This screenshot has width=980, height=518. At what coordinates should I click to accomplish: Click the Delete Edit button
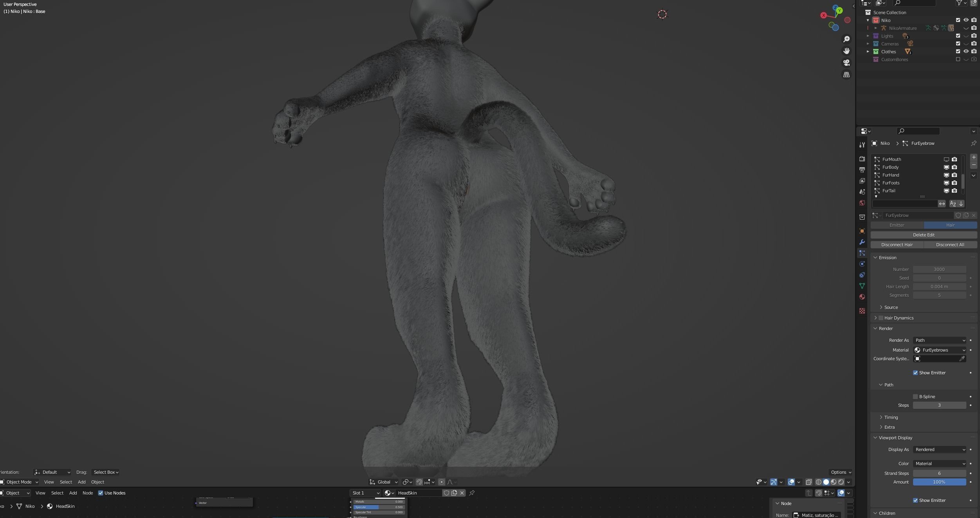tap(924, 235)
